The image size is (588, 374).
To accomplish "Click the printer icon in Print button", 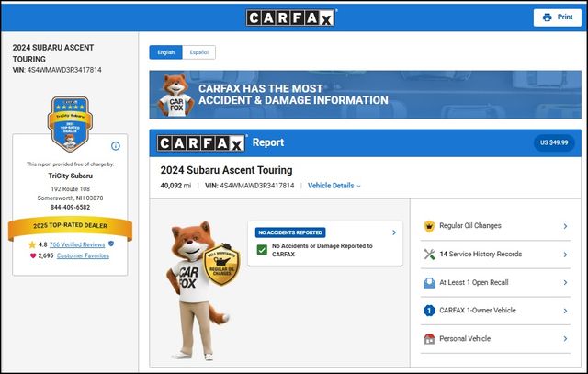I will pos(548,17).
